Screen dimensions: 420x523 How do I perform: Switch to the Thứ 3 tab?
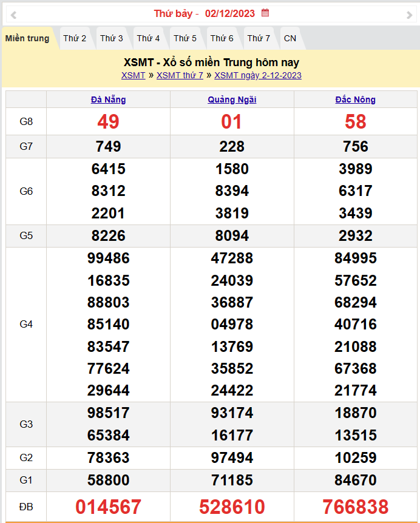tap(112, 38)
